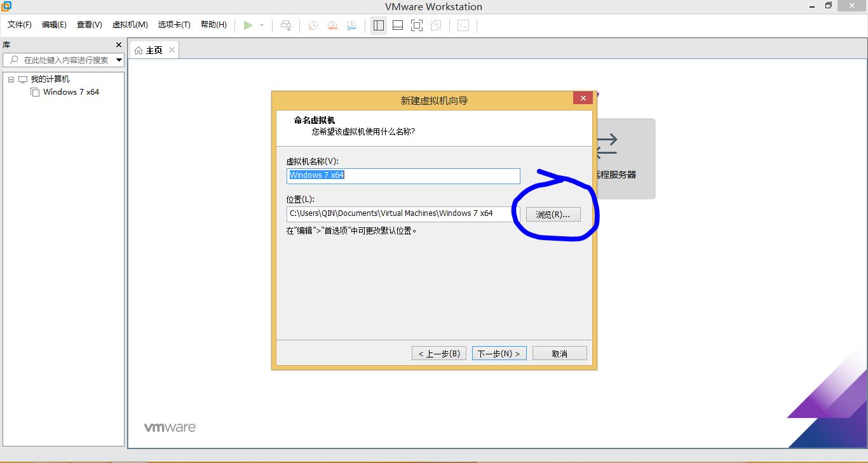Toggle the library sidebar view icon

pyautogui.click(x=379, y=25)
